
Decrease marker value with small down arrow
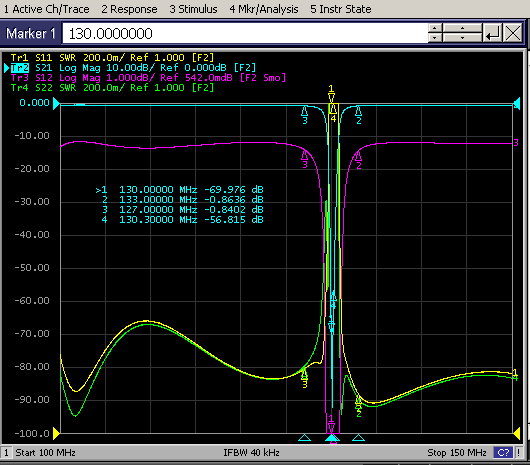[x=435, y=38]
